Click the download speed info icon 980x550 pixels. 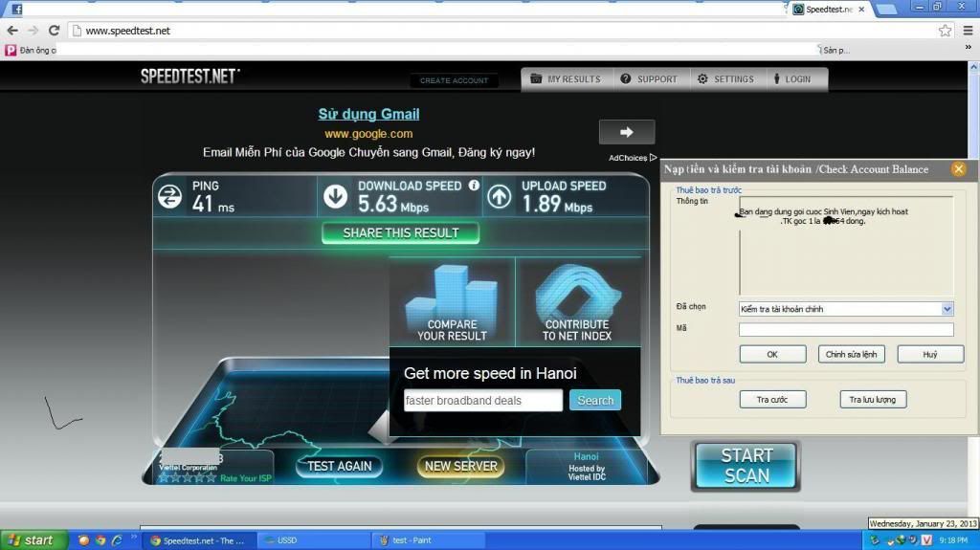point(474,185)
